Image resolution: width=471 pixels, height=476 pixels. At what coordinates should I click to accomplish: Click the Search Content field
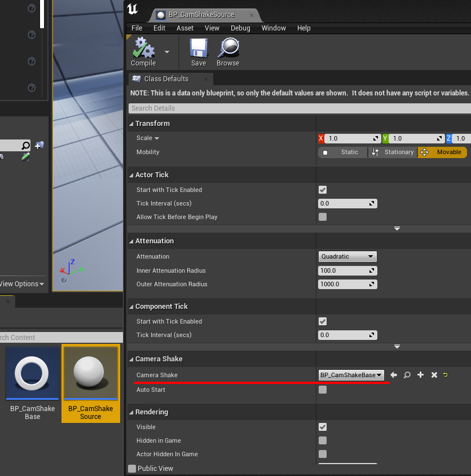point(61,337)
